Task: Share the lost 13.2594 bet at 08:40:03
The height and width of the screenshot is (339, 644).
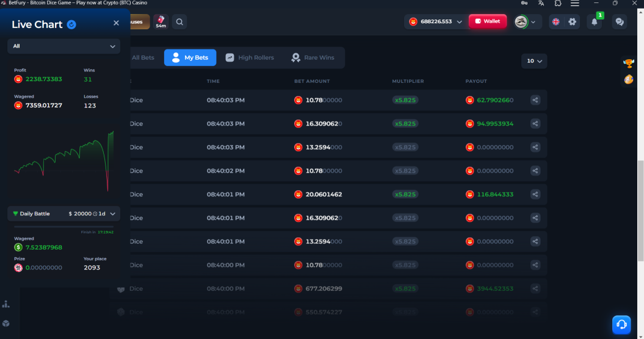Action: tap(535, 148)
